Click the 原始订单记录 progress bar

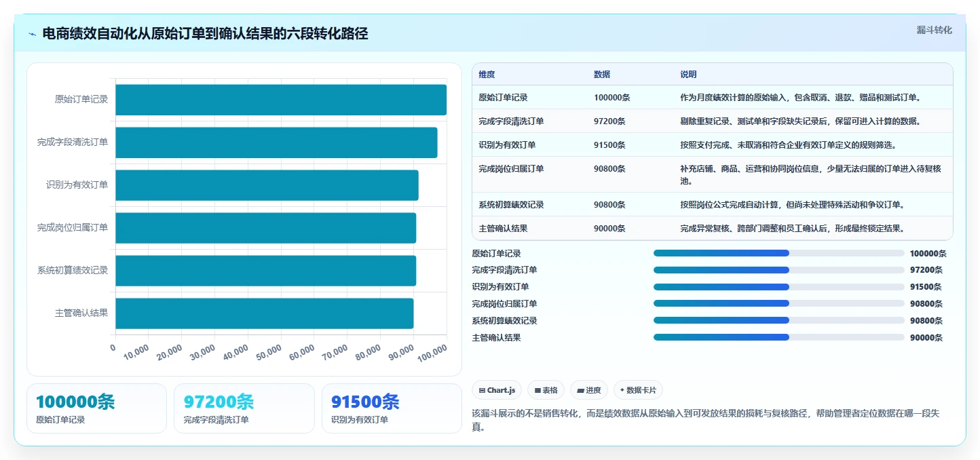[x=779, y=253]
